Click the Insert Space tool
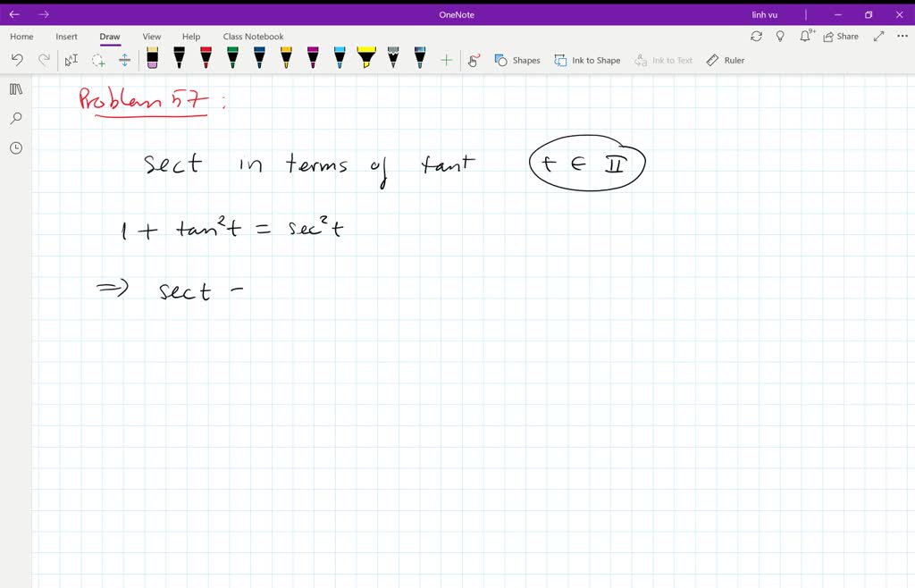 [125, 59]
